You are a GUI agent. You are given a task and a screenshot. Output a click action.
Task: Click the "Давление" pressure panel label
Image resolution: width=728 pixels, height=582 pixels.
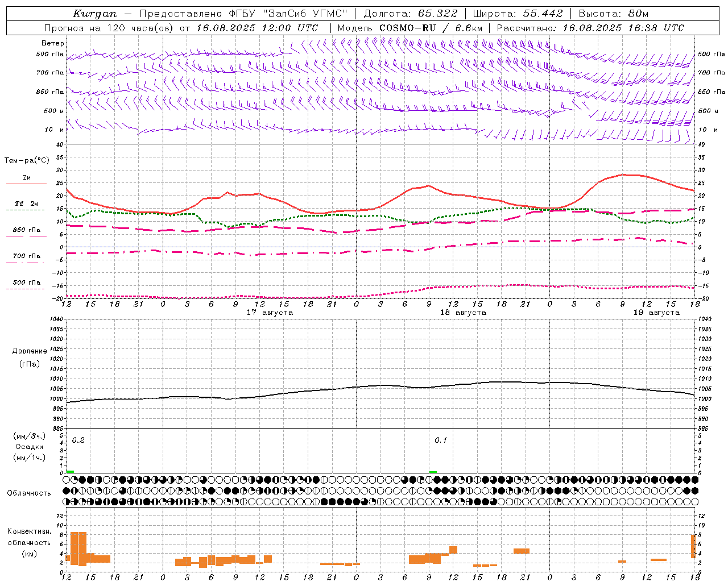tap(30, 351)
